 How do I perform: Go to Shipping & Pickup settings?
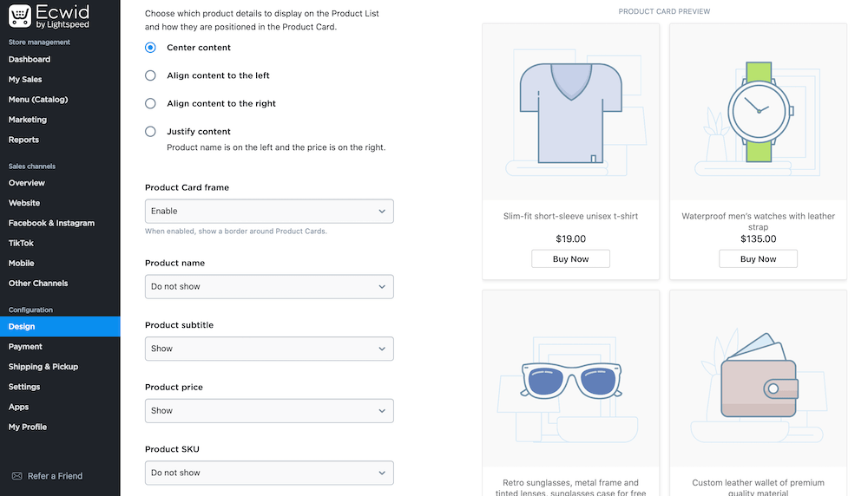43,367
